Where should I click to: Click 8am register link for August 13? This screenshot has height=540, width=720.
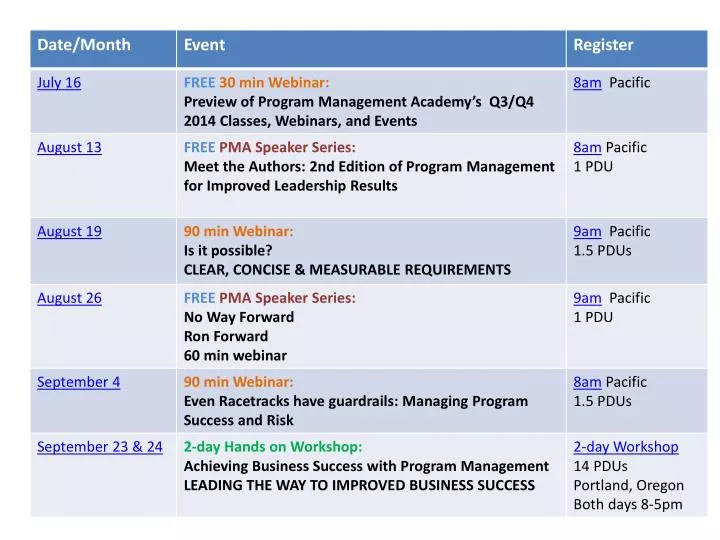[587, 147]
